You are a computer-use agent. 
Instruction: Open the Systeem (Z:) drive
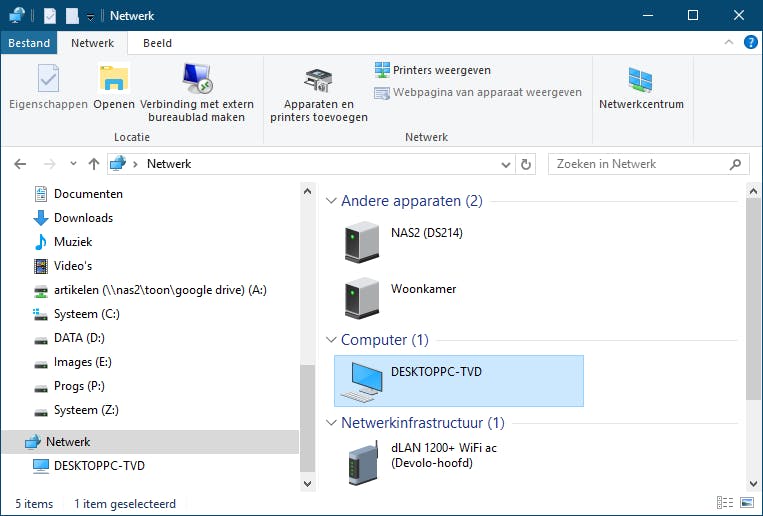click(76, 410)
